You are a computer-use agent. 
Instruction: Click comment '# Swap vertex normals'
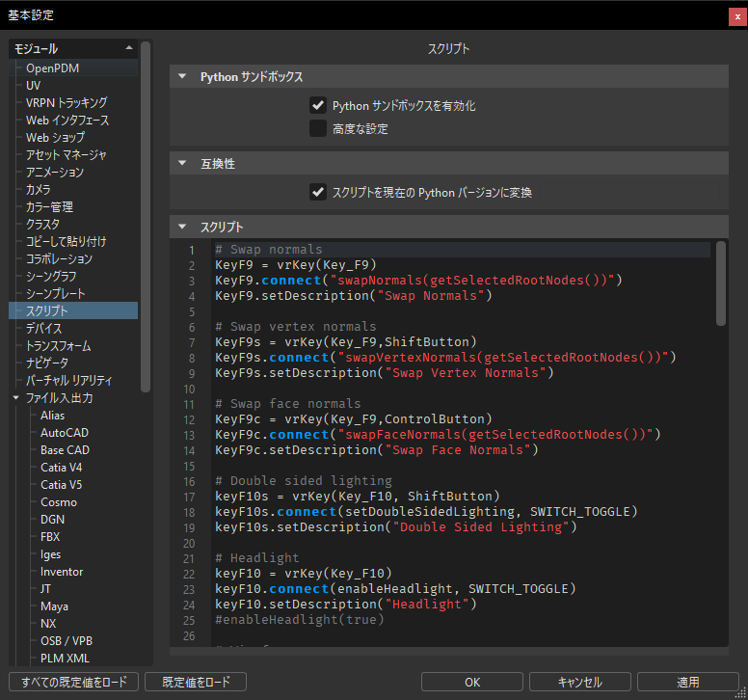296,327
